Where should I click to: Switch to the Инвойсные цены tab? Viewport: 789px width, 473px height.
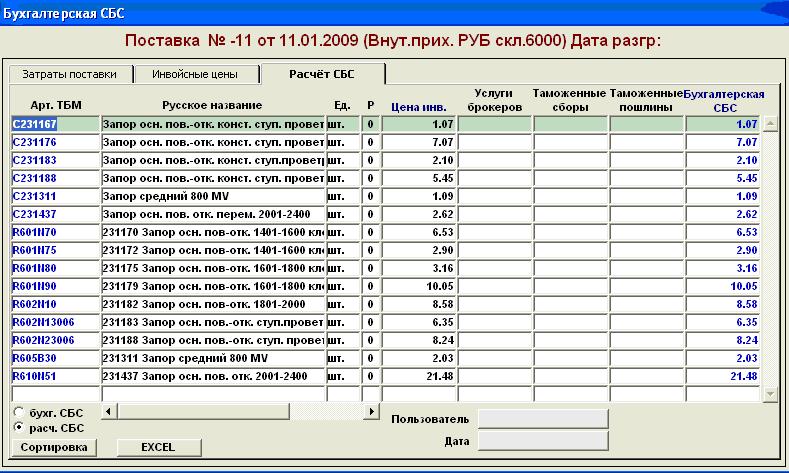click(x=195, y=74)
